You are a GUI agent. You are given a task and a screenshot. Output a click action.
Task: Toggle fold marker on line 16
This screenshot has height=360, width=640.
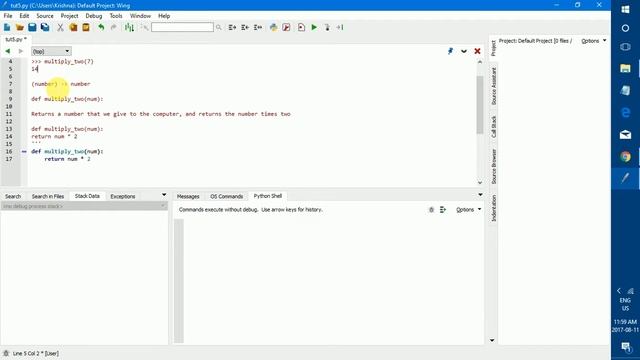24,151
